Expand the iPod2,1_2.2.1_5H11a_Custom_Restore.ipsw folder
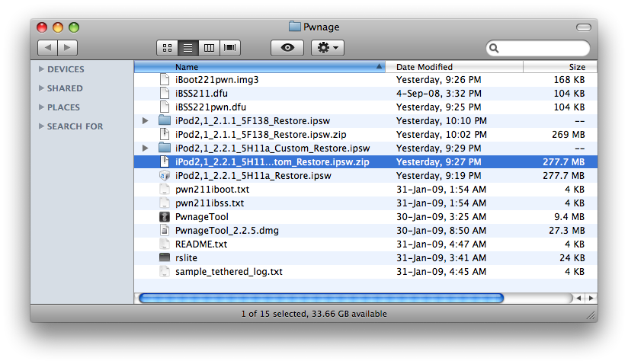Image resolution: width=628 pixels, height=364 pixels. (x=146, y=148)
